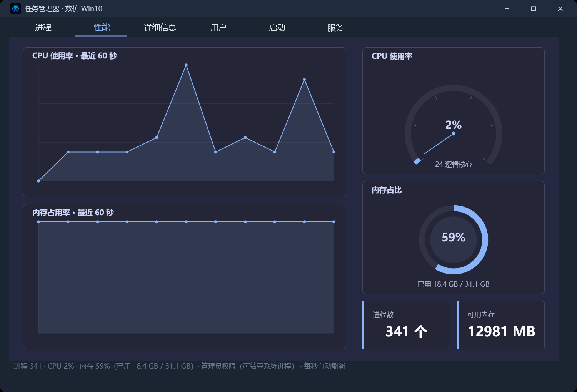Minimize the 任务管理器 window
Viewport: 577px width, 392px height.
[507, 8]
